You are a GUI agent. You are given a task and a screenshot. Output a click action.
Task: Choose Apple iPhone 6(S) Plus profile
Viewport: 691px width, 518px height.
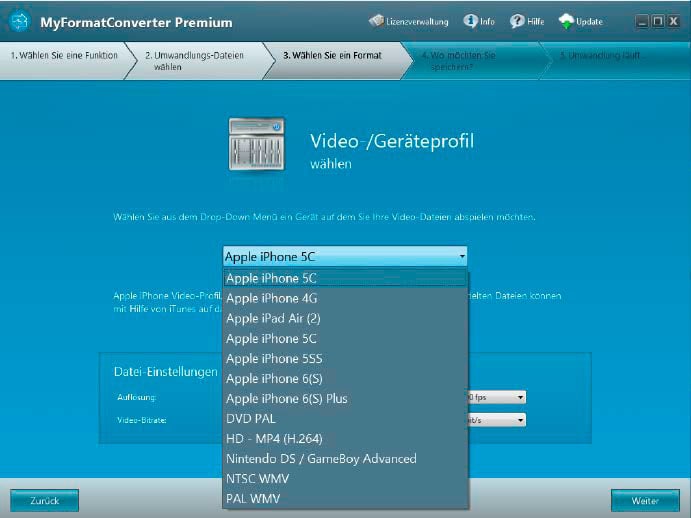(x=345, y=399)
